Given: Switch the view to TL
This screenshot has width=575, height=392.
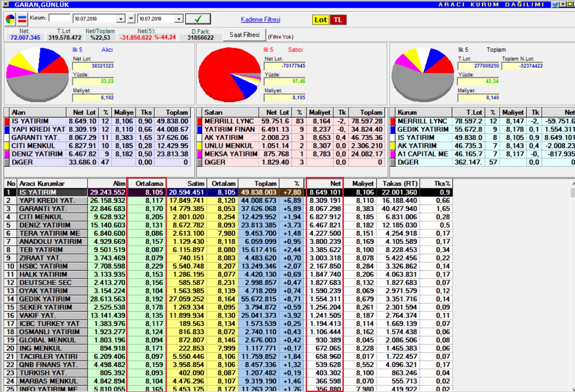Looking at the screenshot, I should 337,20.
